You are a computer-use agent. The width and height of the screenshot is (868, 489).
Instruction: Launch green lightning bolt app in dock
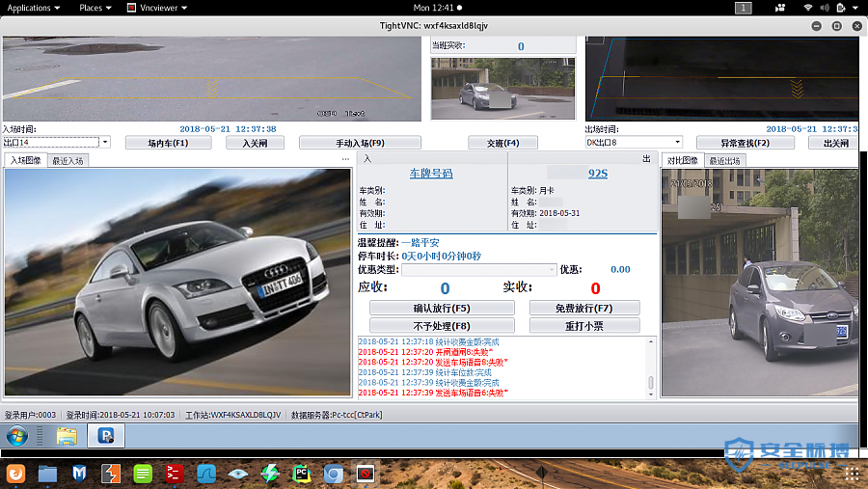pos(270,474)
